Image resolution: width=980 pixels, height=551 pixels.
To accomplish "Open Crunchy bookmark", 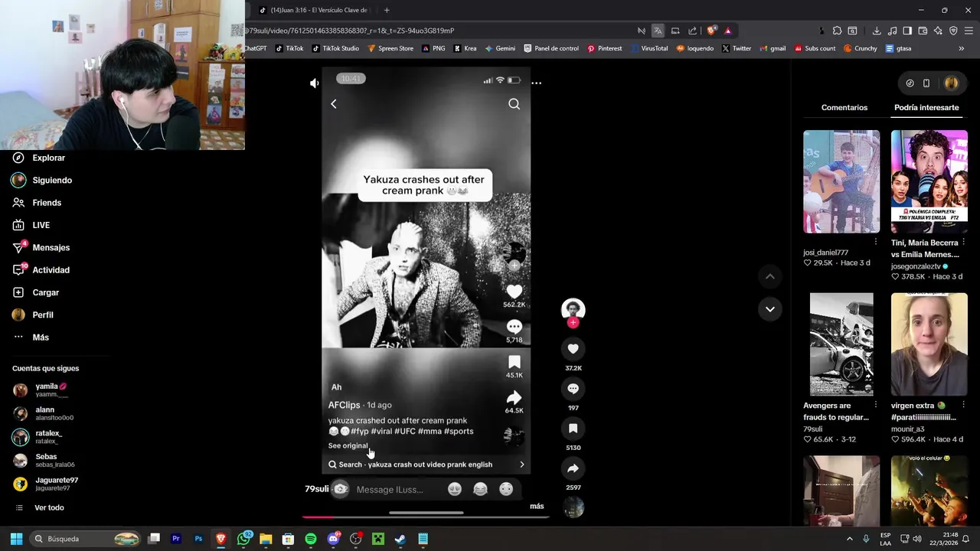I will (x=860, y=48).
